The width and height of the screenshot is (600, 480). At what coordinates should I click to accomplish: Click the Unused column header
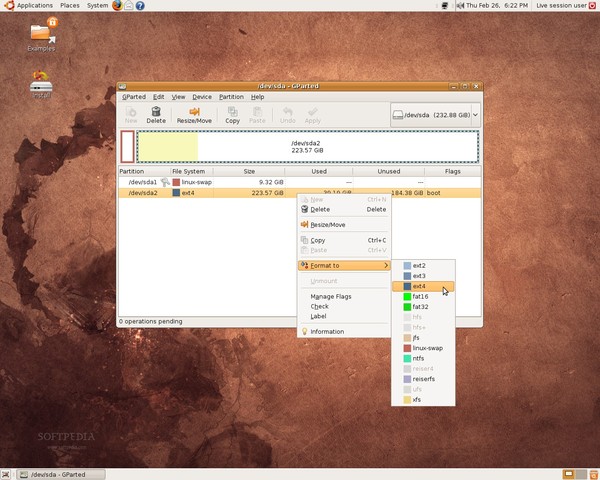tap(388, 171)
